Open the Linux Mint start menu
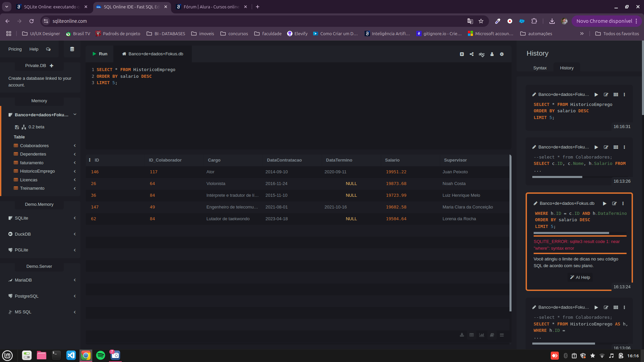This screenshot has height=362, width=644. [7, 355]
